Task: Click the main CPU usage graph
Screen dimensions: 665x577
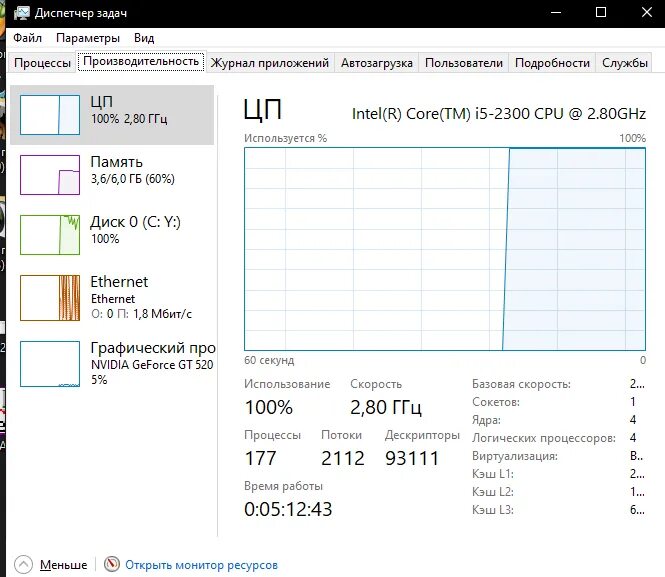Action: coord(445,249)
